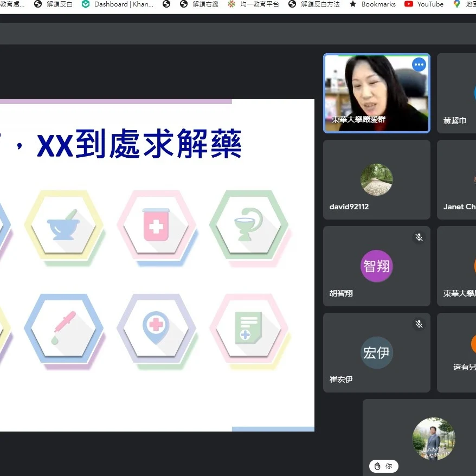Image resolution: width=476 pixels, height=476 pixels.
Task: Open the 解鎖反白方法 bookmark
Action: 314,4
